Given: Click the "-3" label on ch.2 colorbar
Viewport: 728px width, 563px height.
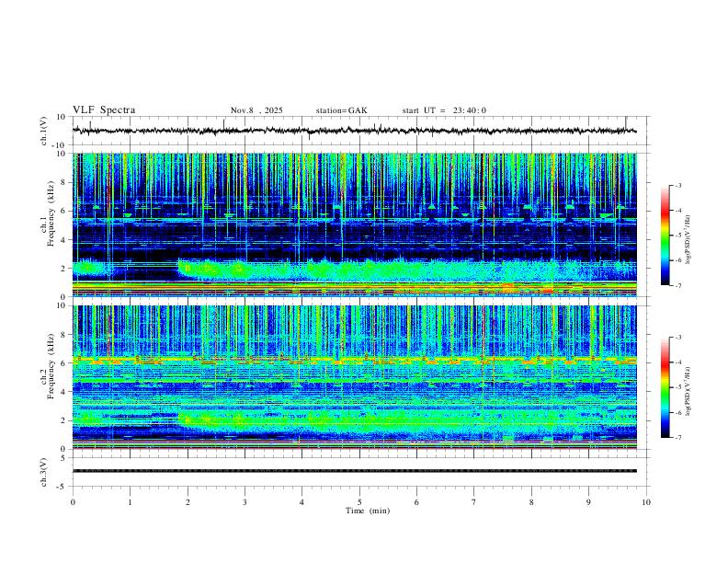Looking at the screenshot, I should [677, 338].
